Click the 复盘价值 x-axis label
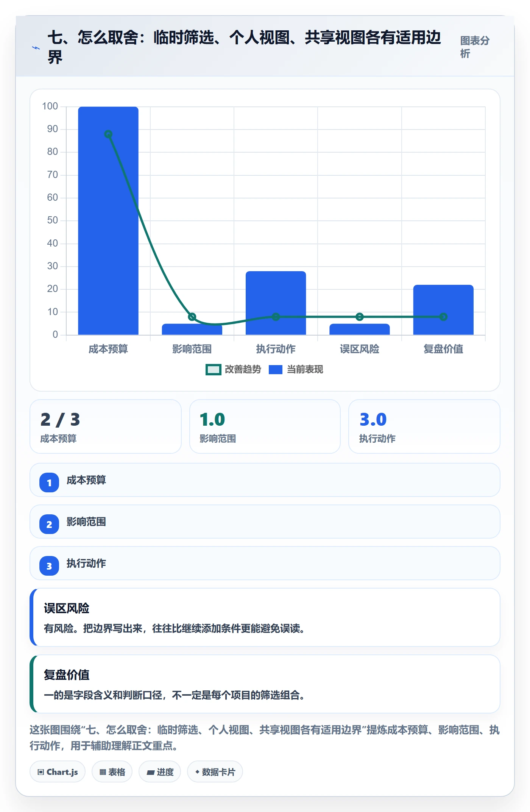Image resolution: width=530 pixels, height=812 pixels. point(443,349)
